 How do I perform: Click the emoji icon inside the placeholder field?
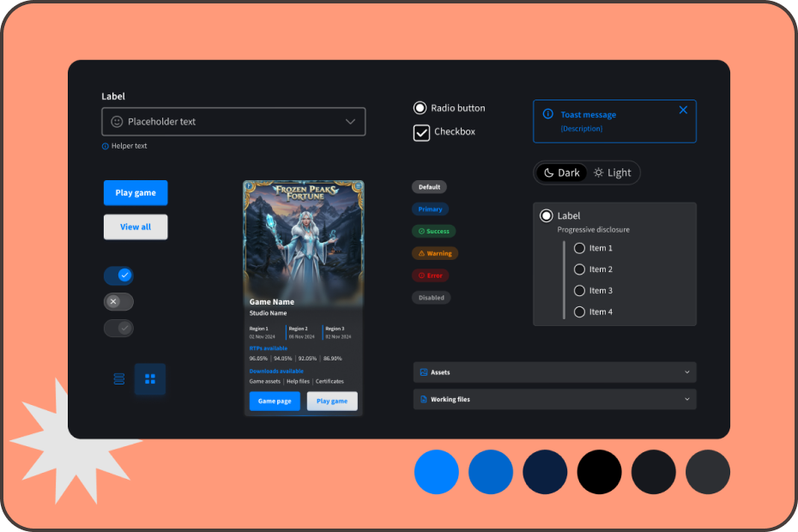117,121
